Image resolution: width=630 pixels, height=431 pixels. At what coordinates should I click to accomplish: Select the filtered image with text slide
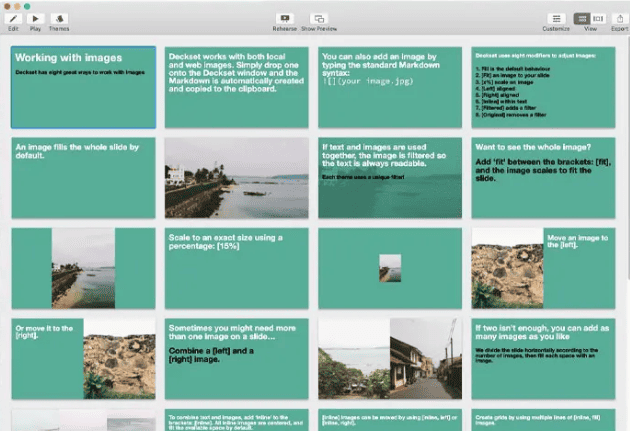(x=390, y=178)
